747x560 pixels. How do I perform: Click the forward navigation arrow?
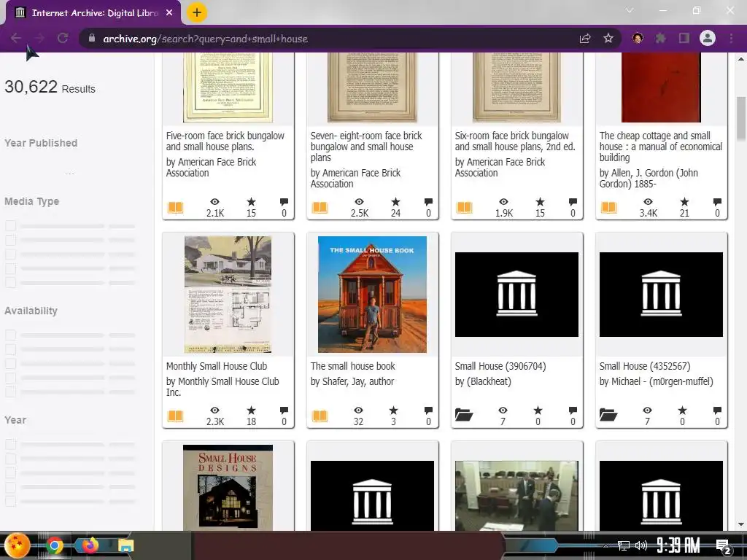point(39,38)
